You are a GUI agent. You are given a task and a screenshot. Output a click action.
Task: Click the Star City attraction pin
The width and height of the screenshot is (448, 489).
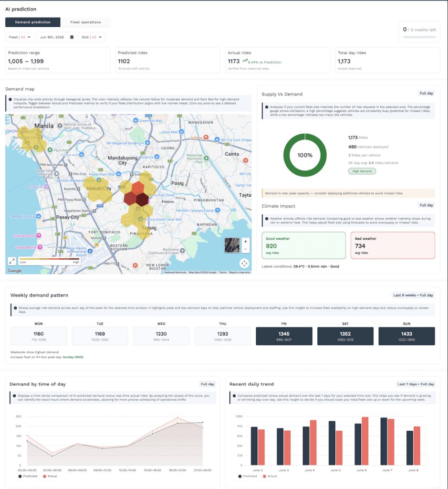[46, 187]
